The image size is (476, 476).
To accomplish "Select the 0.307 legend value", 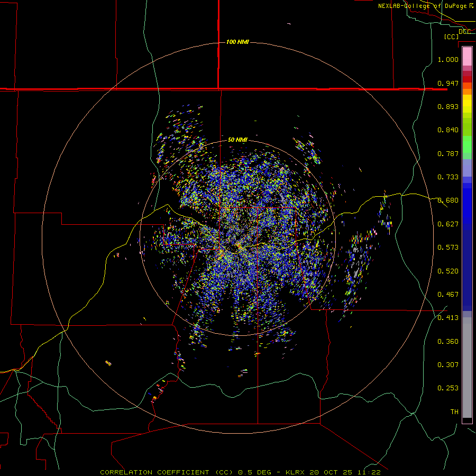I will coord(448,365).
